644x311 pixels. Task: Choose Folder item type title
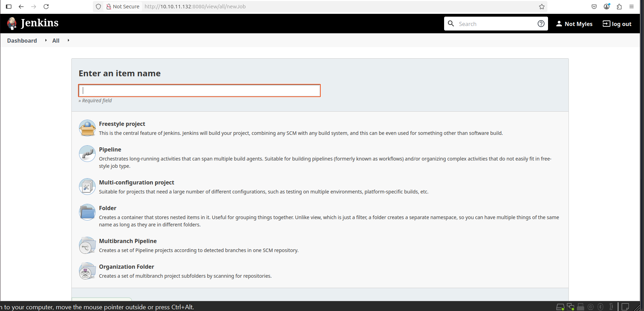(x=108, y=208)
